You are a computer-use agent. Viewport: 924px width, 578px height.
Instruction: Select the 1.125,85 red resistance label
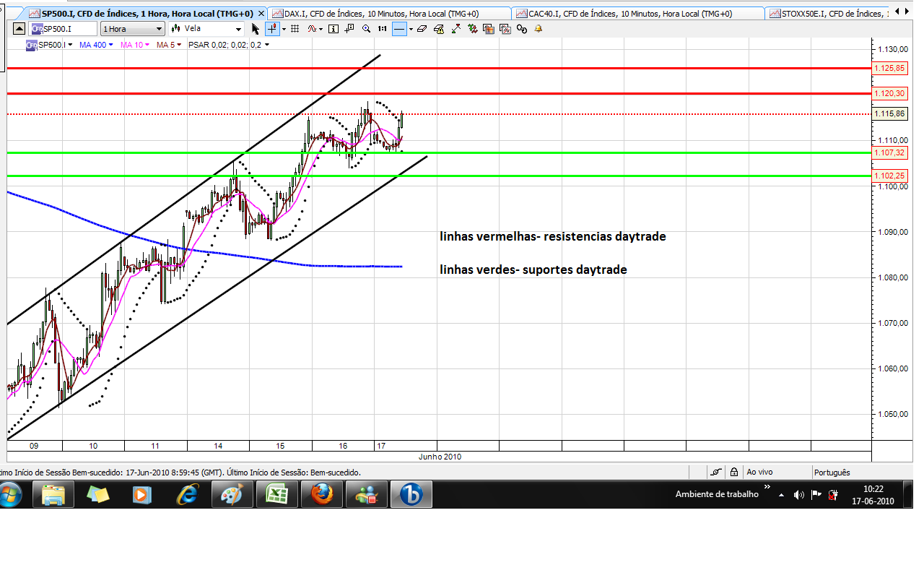click(x=889, y=68)
